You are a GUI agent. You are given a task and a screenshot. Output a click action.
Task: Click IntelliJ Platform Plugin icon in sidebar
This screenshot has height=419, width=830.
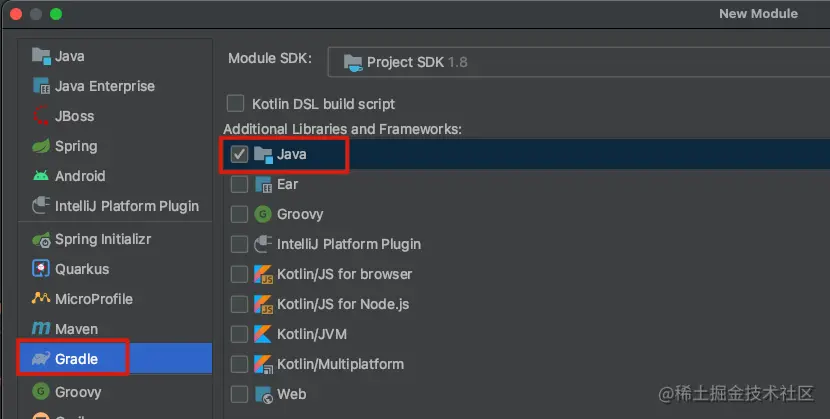[41, 205]
